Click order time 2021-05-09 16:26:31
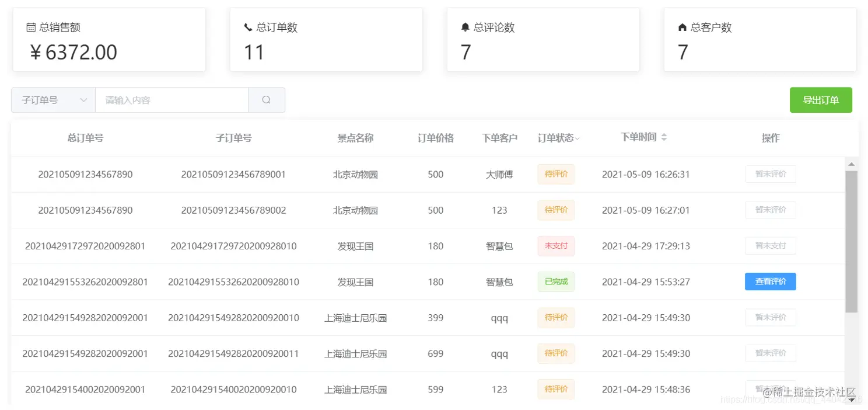The image size is (868, 410). (646, 175)
